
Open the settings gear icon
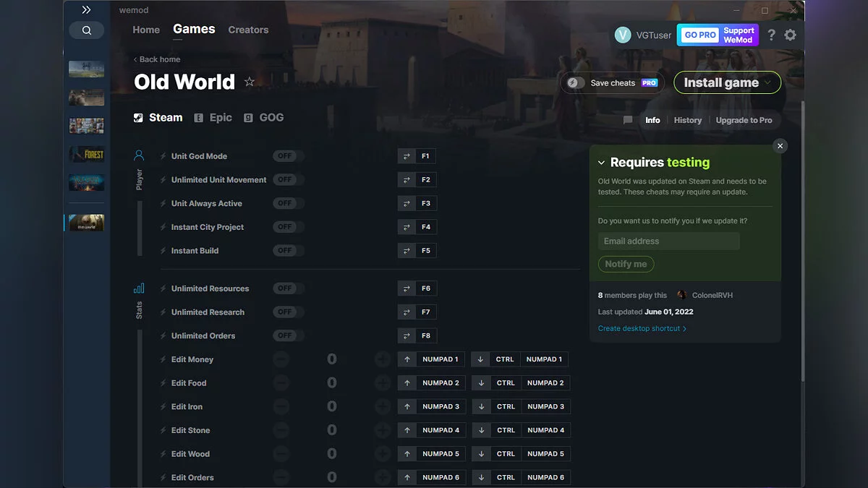coord(790,34)
